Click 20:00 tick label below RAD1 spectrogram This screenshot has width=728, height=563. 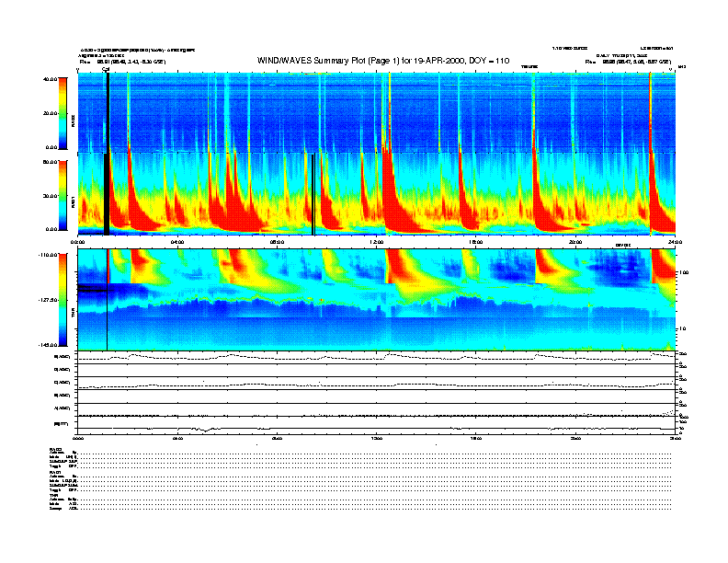point(575,242)
